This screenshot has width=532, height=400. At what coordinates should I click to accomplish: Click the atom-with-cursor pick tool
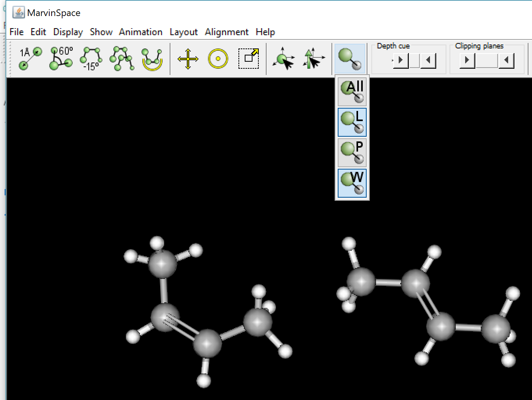[283, 59]
